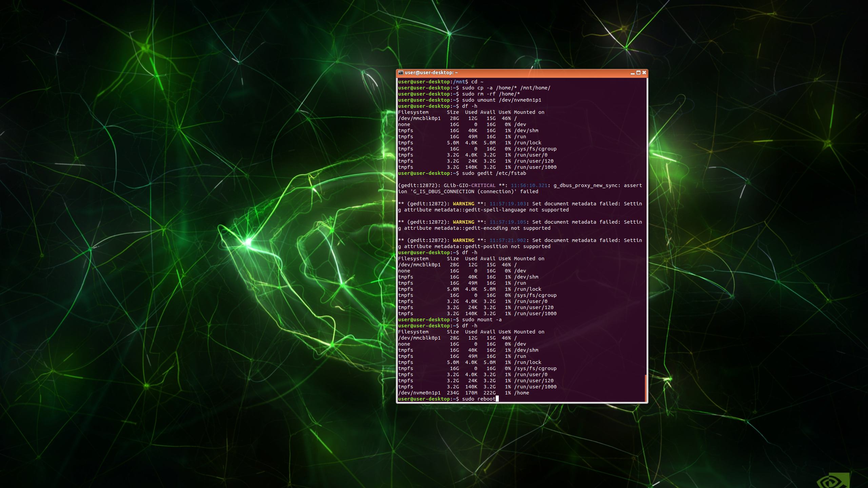Click the 'metadata::gedit-position not supported' text

click(492, 246)
